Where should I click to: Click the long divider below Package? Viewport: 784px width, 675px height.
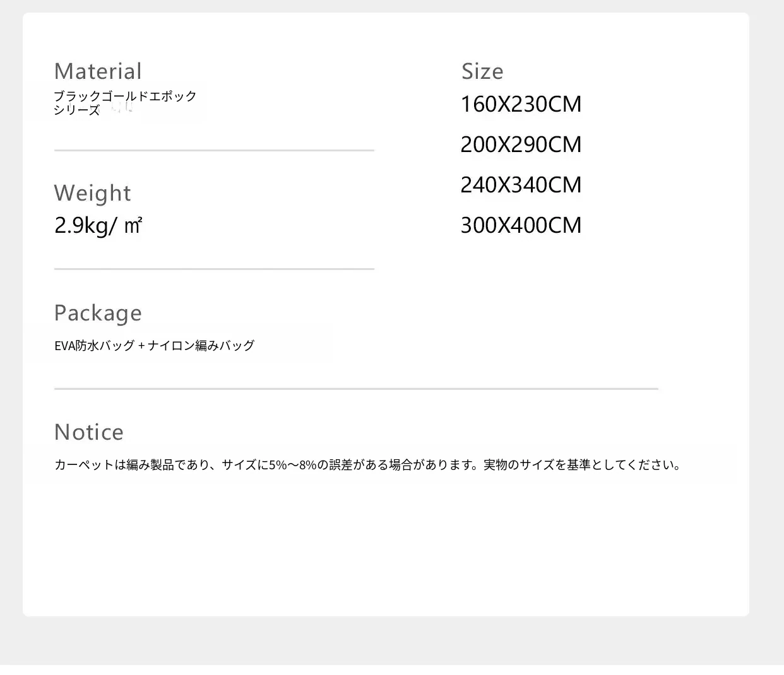tap(356, 389)
